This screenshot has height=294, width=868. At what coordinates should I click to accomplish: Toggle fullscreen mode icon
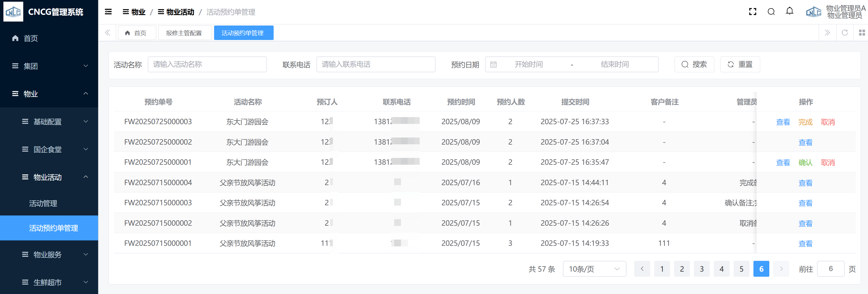pos(752,12)
